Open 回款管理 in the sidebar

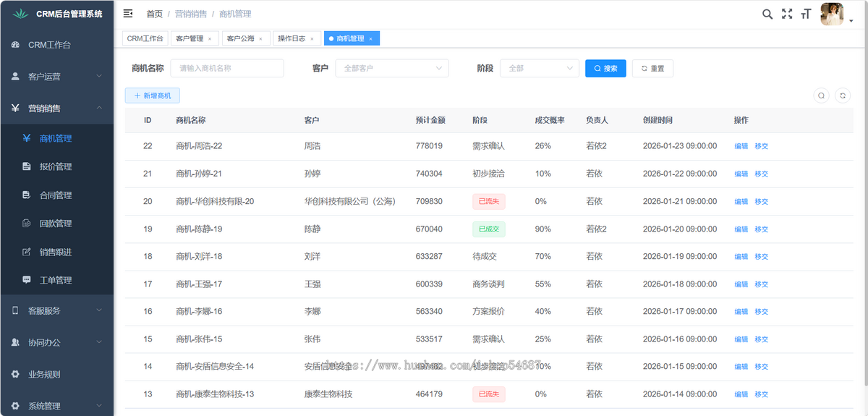56,224
